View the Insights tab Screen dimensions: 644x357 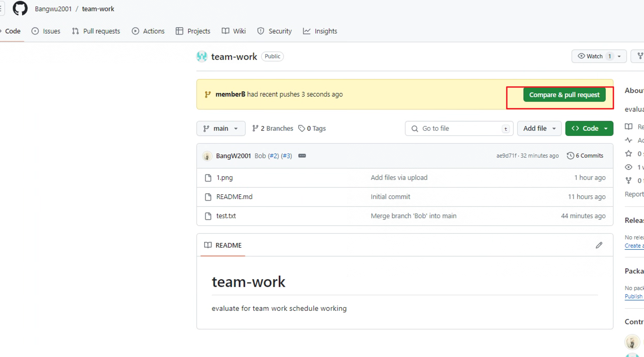(x=320, y=31)
